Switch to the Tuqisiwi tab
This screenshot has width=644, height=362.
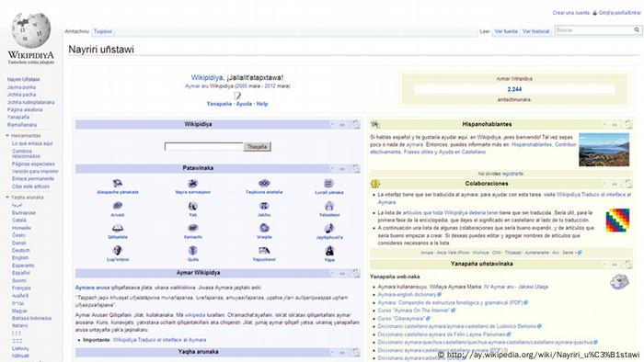(103, 31)
